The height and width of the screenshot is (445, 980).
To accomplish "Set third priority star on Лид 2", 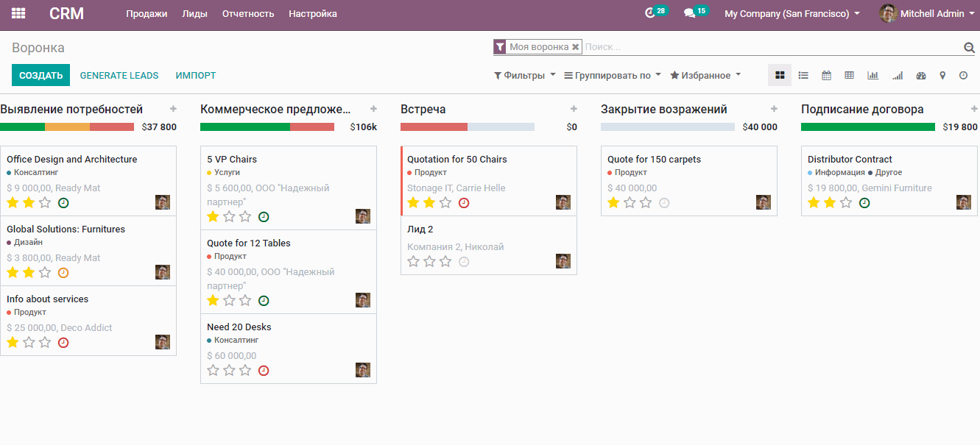I will [445, 261].
